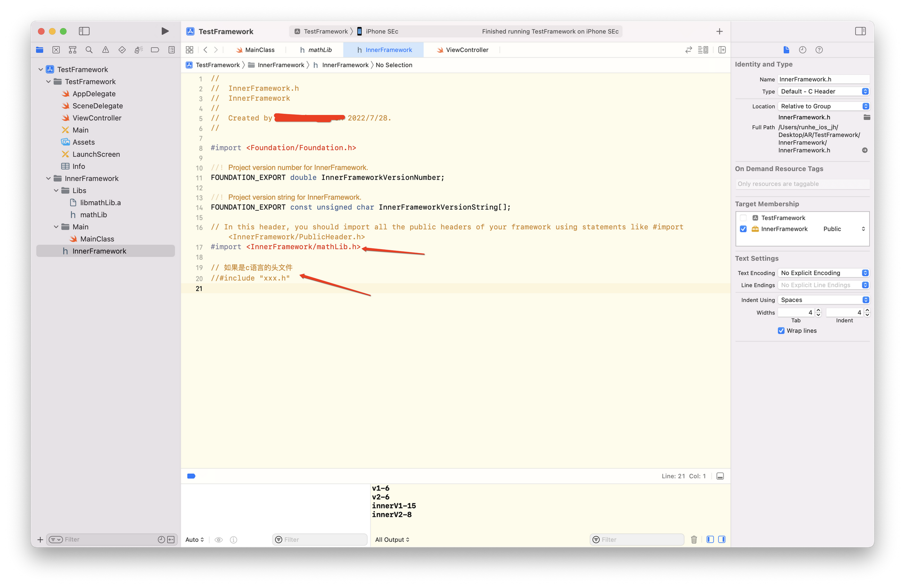Switch to the ViewController tab
This screenshot has height=588, width=905.
click(462, 50)
